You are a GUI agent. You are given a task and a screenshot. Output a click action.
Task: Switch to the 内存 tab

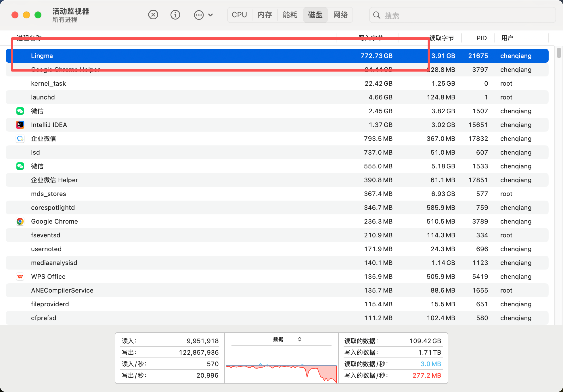pyautogui.click(x=265, y=15)
